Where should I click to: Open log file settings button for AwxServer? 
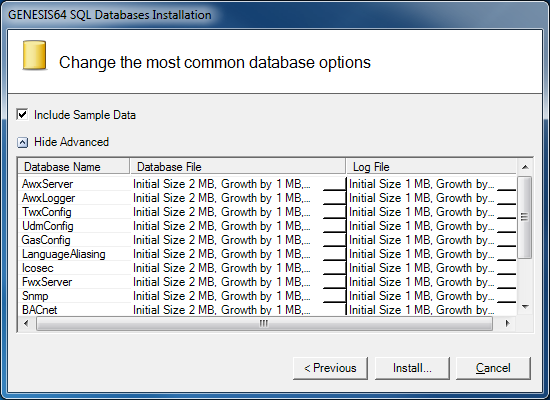tap(507, 184)
